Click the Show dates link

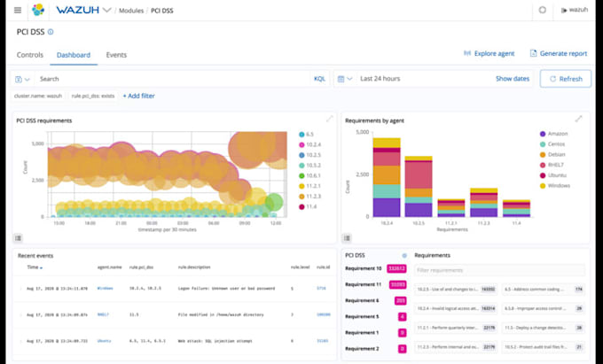(513, 79)
